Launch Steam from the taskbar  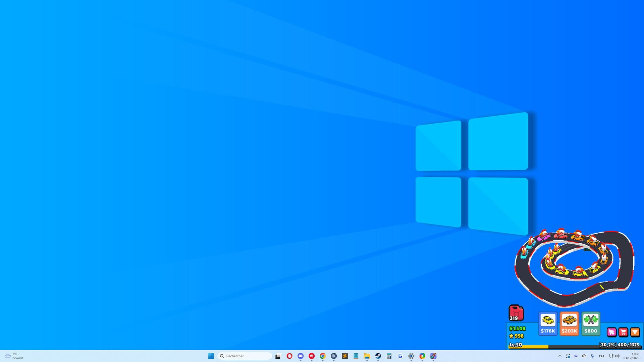[378, 356]
